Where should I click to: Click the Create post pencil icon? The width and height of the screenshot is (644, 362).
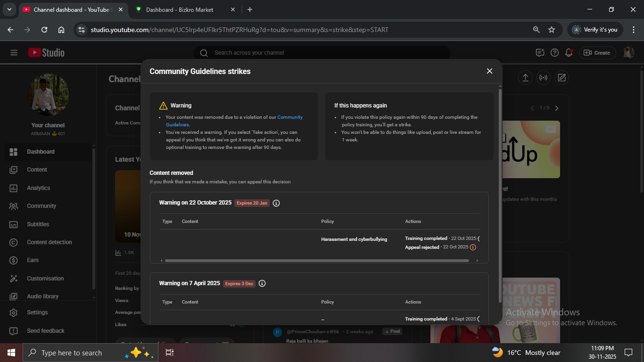[561, 78]
